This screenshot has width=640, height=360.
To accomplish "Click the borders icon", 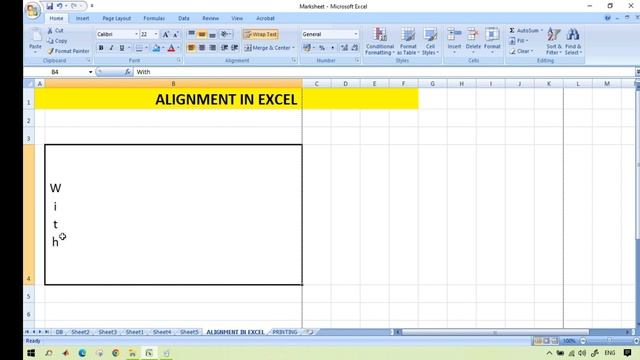I will pyautogui.click(x=139, y=48).
